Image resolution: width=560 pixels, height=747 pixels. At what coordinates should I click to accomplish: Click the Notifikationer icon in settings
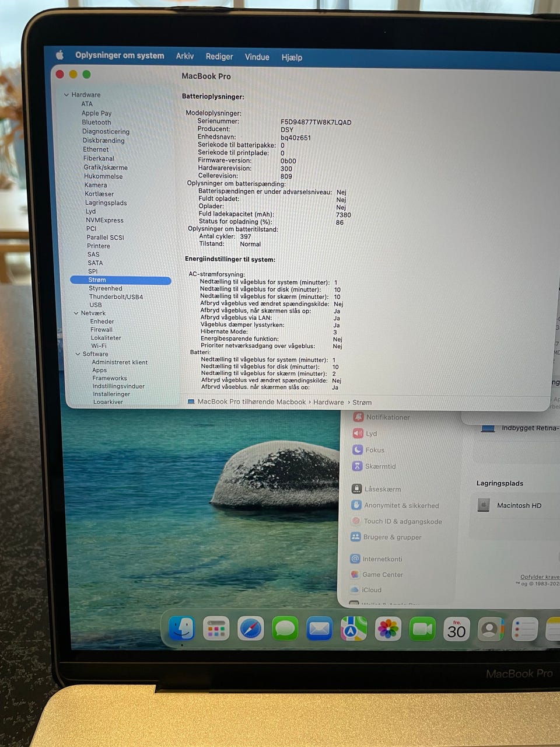coord(358,417)
